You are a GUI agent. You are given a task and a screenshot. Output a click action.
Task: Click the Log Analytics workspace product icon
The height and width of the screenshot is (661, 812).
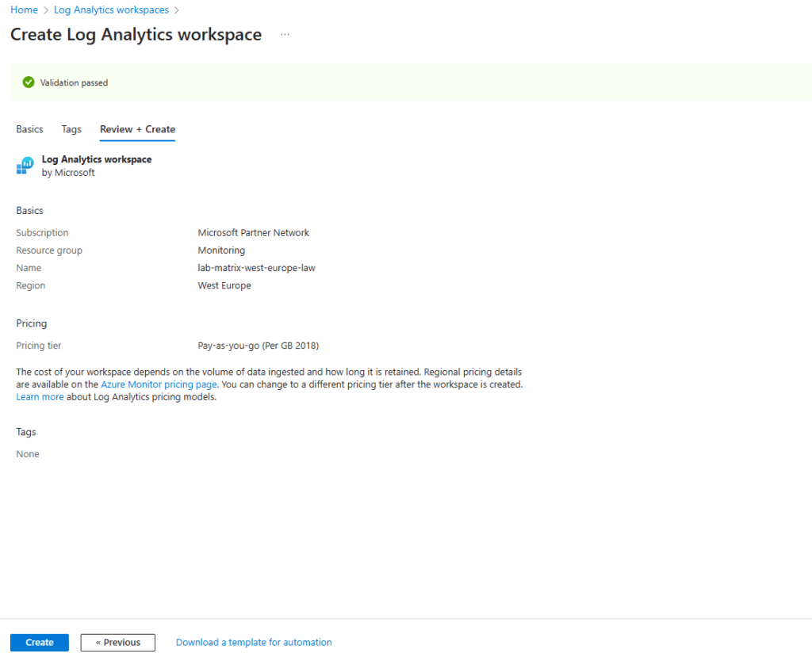coord(25,166)
